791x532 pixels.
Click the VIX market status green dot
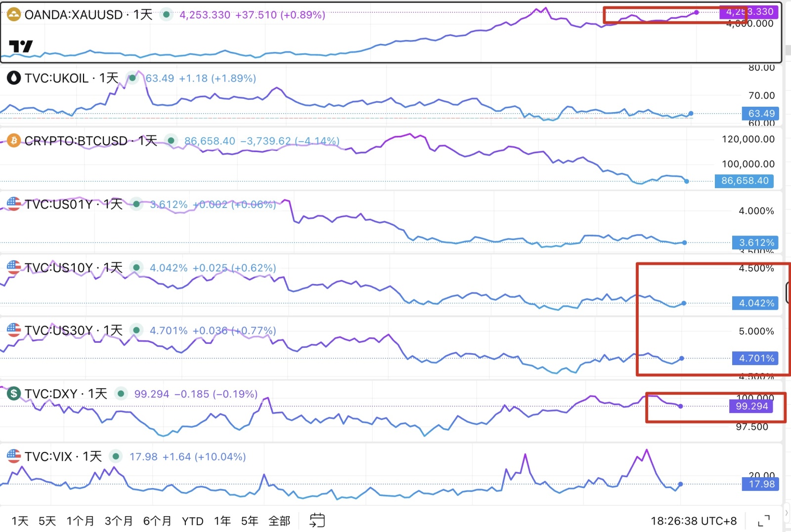[x=116, y=456]
